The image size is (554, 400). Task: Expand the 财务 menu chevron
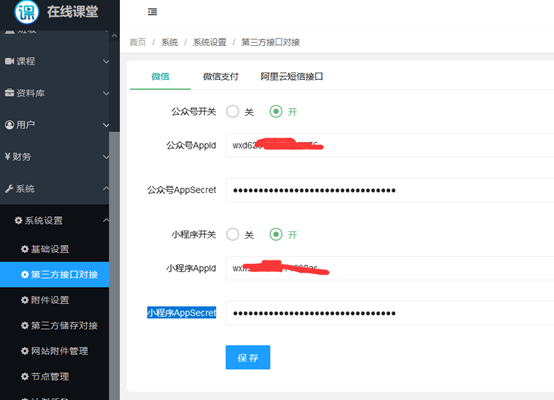106,157
